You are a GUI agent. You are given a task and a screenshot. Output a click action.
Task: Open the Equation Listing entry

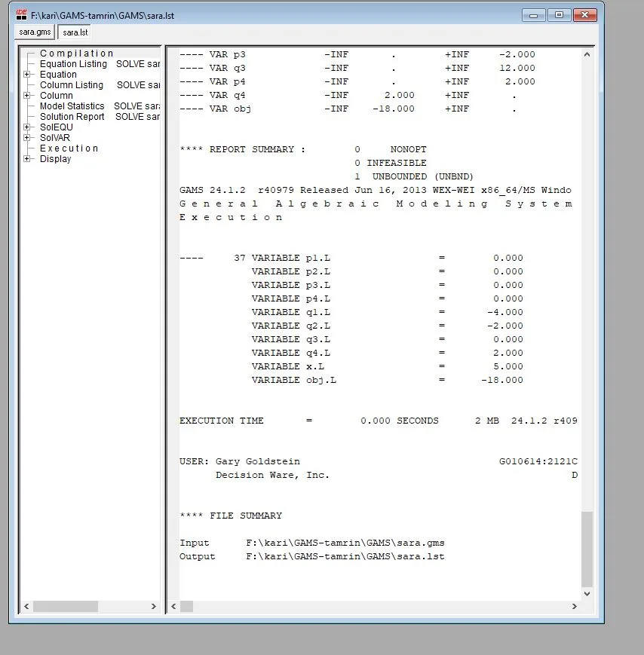click(x=73, y=64)
